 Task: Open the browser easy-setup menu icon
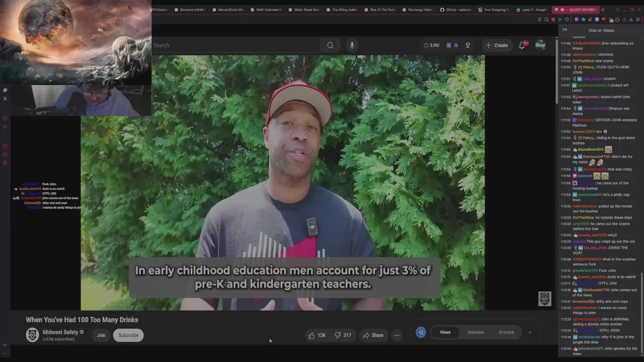(x=638, y=20)
